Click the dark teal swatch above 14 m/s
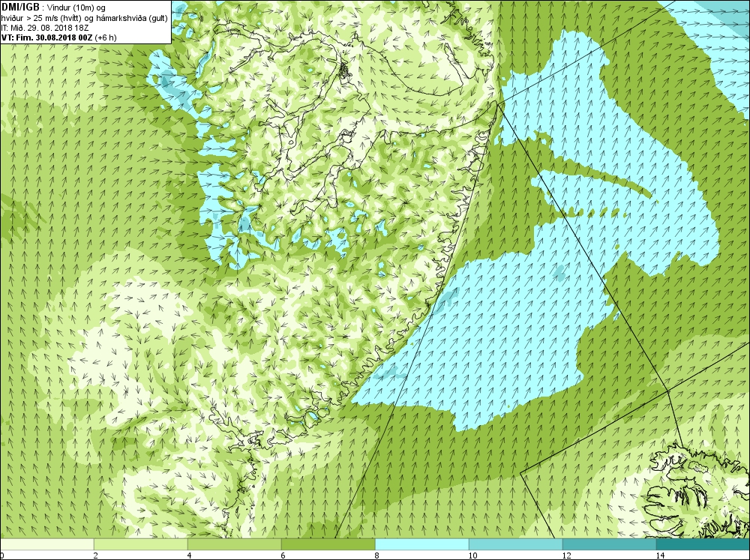Screen dimensions: 750x560 [x=703, y=544]
